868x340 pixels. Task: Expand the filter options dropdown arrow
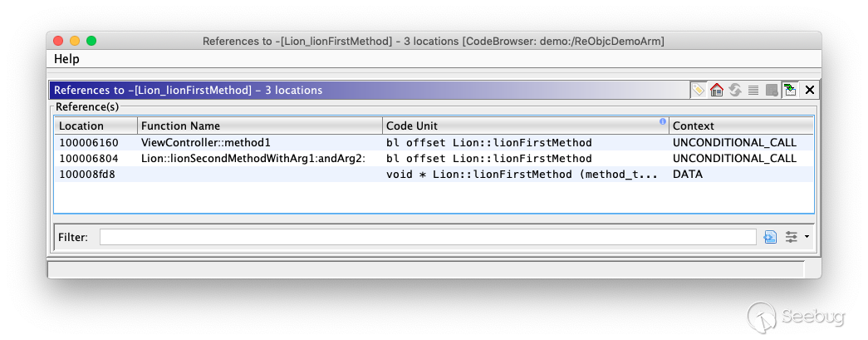coord(807,237)
